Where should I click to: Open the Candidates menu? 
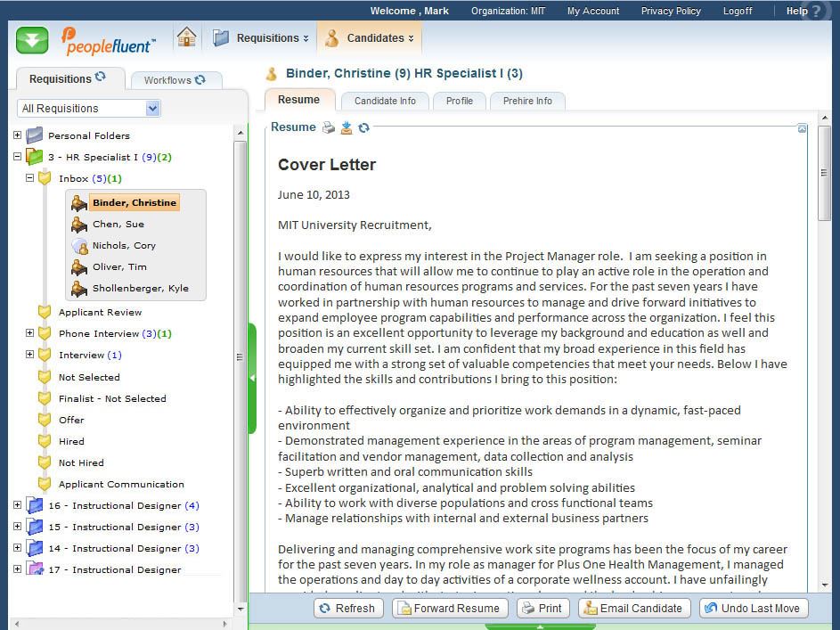coord(370,38)
